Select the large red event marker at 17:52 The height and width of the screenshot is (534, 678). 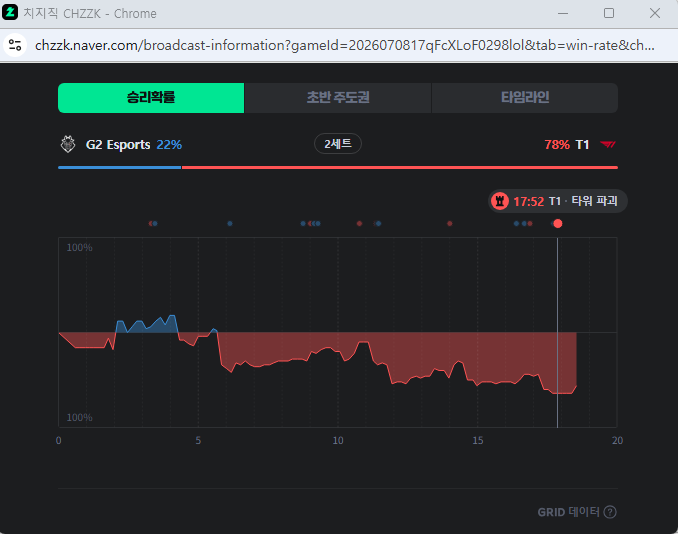pos(558,224)
